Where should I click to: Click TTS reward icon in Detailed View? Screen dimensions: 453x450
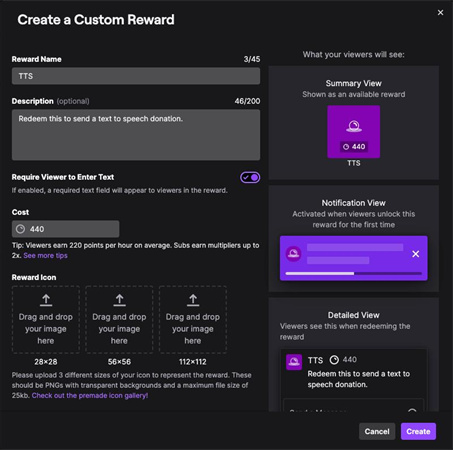click(294, 362)
